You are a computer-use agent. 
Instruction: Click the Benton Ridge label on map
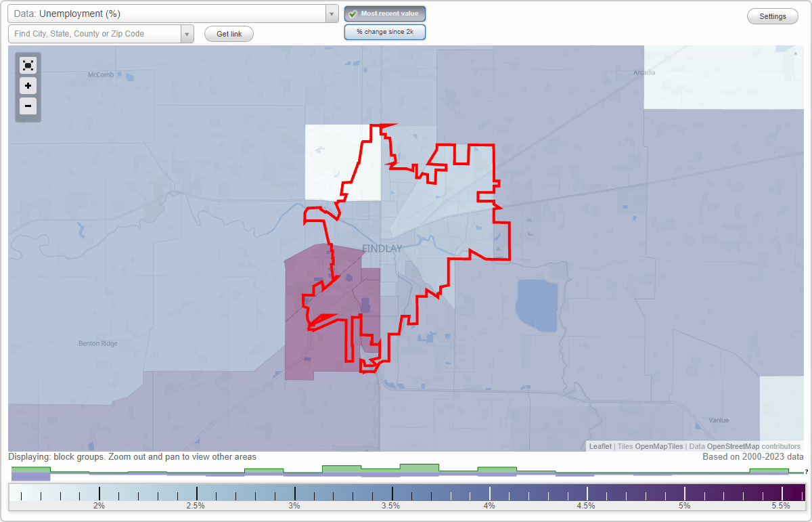pyautogui.click(x=98, y=343)
